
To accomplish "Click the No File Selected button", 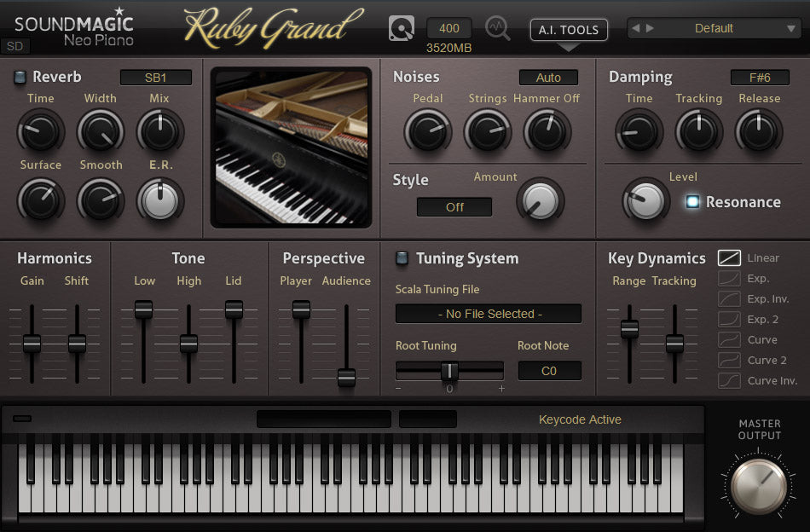I will pyautogui.click(x=489, y=314).
